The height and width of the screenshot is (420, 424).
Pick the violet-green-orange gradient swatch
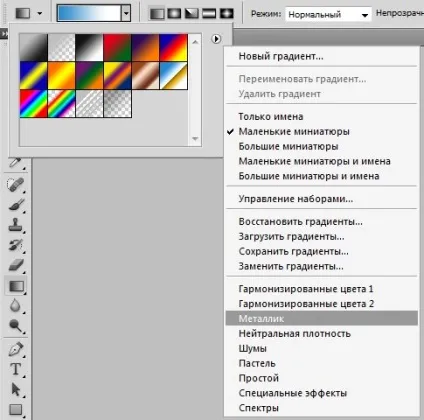click(x=90, y=75)
